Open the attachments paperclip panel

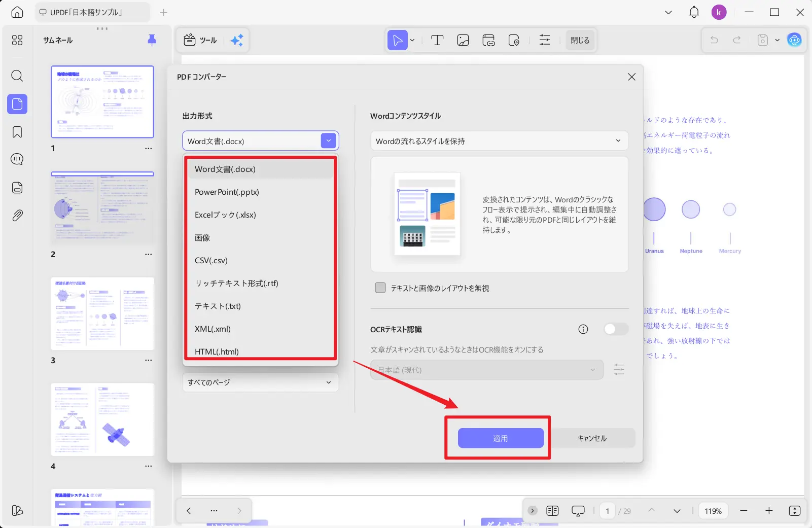point(17,216)
